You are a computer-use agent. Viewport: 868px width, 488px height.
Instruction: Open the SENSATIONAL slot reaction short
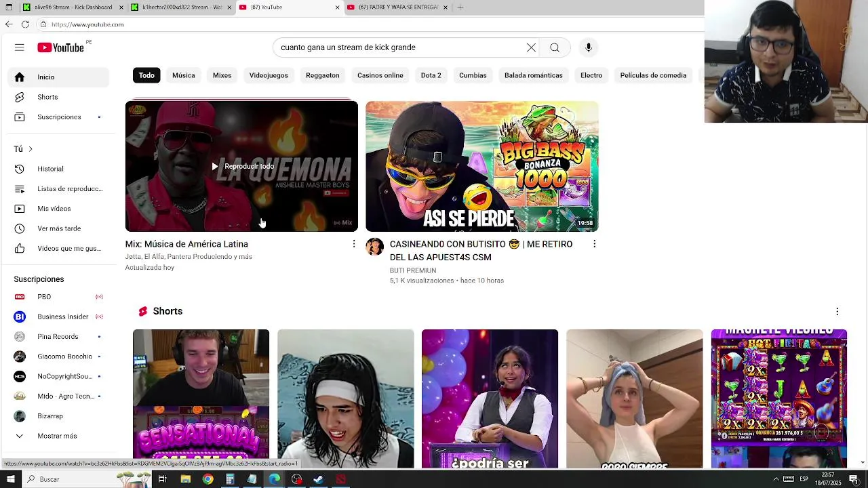point(201,399)
